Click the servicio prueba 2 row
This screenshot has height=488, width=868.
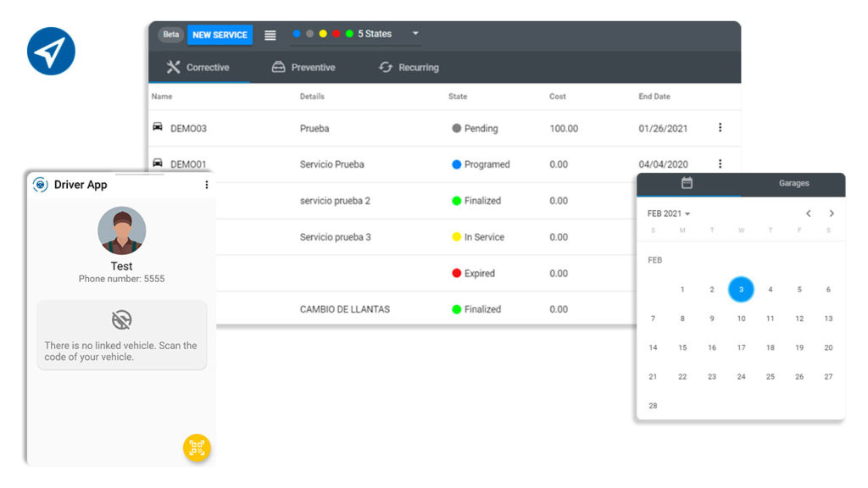tap(335, 201)
